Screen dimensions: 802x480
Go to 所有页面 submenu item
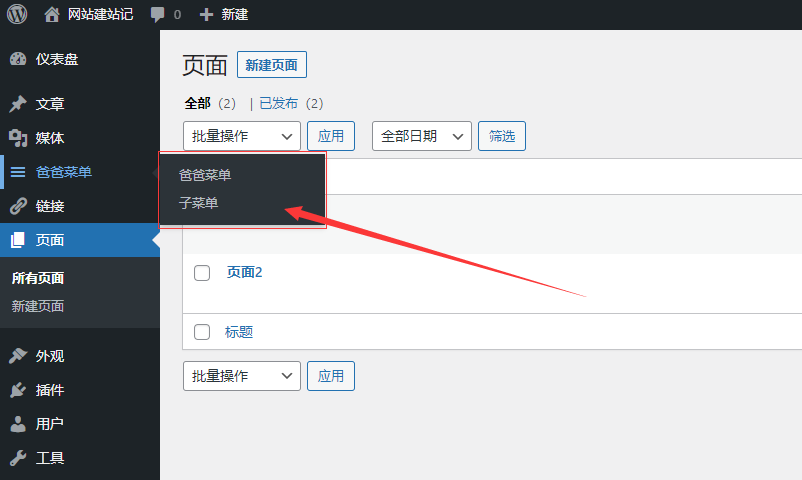(38, 278)
